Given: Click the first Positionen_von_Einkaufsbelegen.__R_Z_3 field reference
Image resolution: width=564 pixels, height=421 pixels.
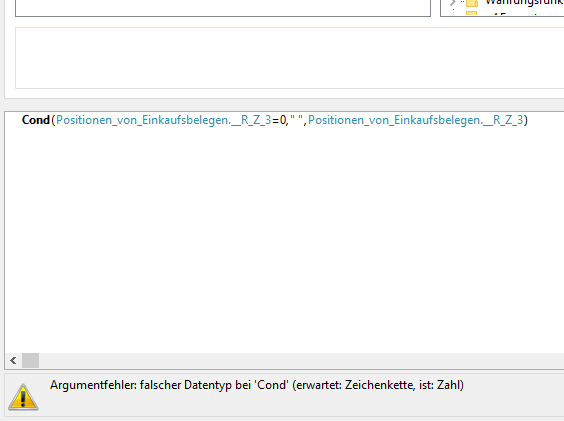Looking at the screenshot, I should click(164, 120).
